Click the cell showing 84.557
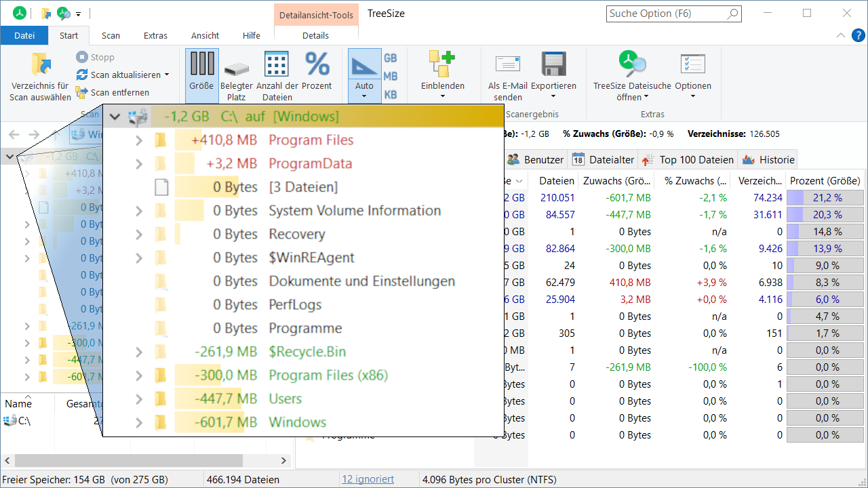Viewport: 868px width, 488px height. (x=561, y=215)
